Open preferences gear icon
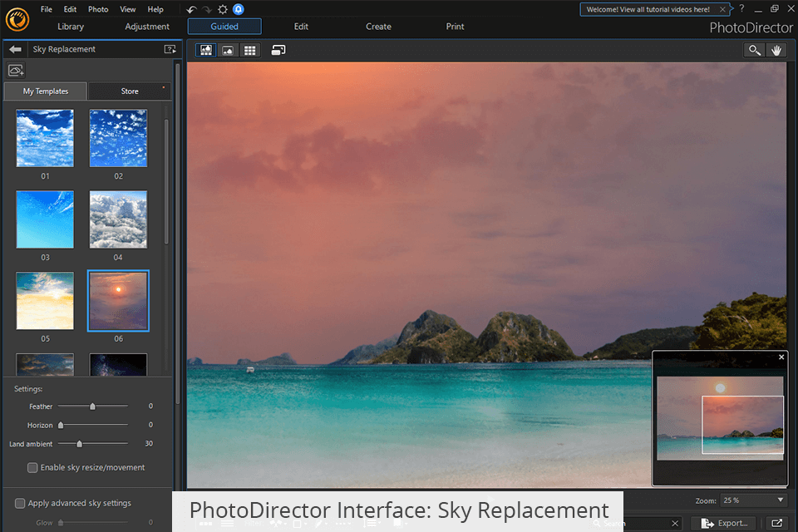 [x=223, y=9]
